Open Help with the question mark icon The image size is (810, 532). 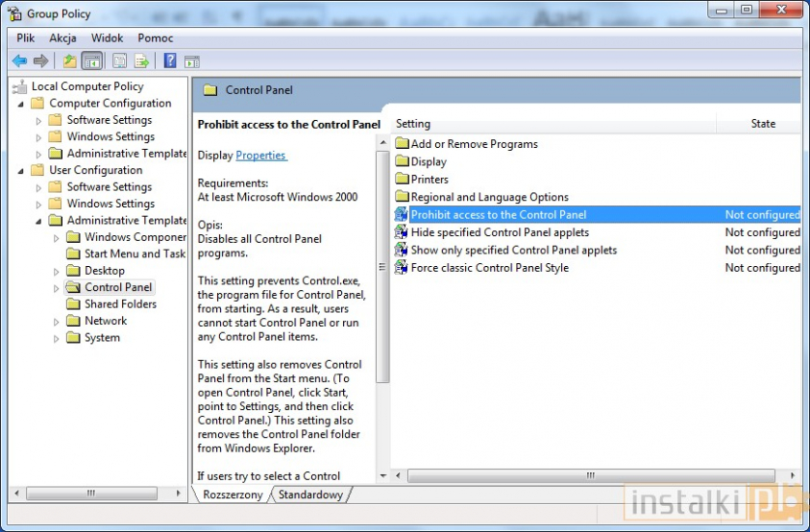click(169, 60)
